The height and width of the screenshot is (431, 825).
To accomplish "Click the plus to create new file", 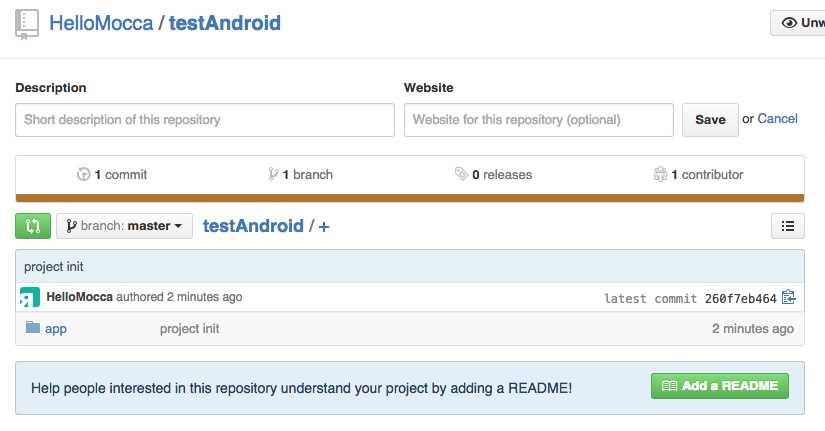I will [324, 227].
